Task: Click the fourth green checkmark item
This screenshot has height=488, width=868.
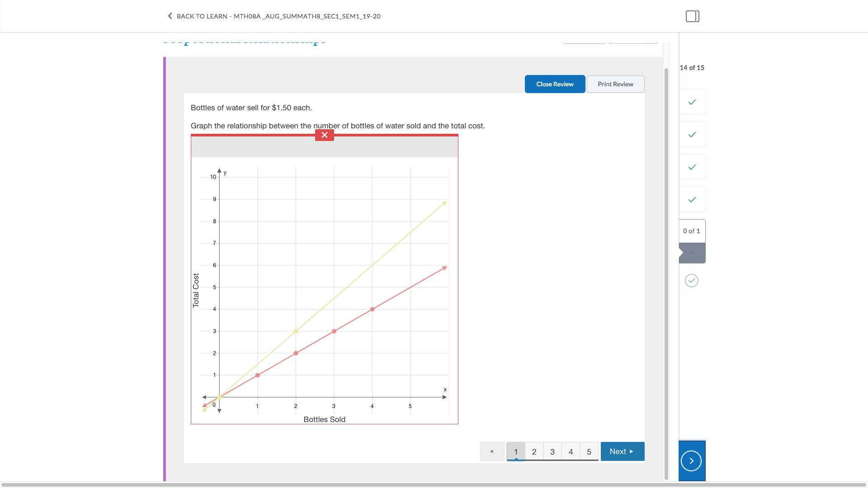Action: pyautogui.click(x=692, y=200)
